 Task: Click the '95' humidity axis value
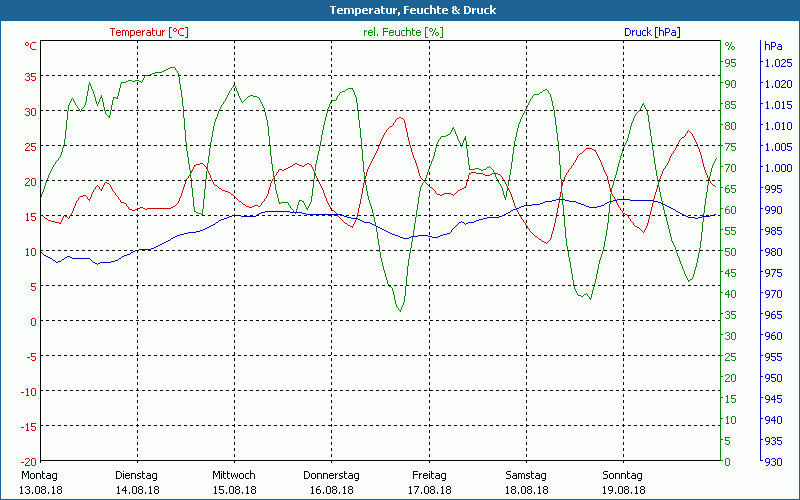click(x=731, y=63)
